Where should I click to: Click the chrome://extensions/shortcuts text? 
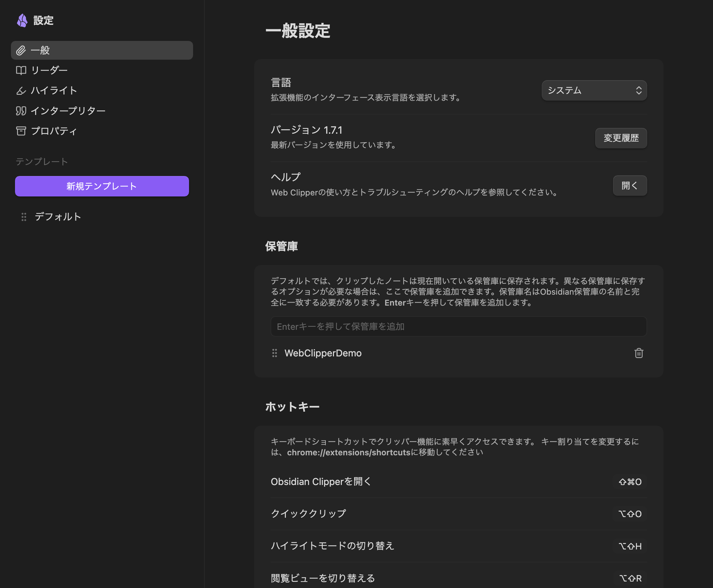point(349,453)
